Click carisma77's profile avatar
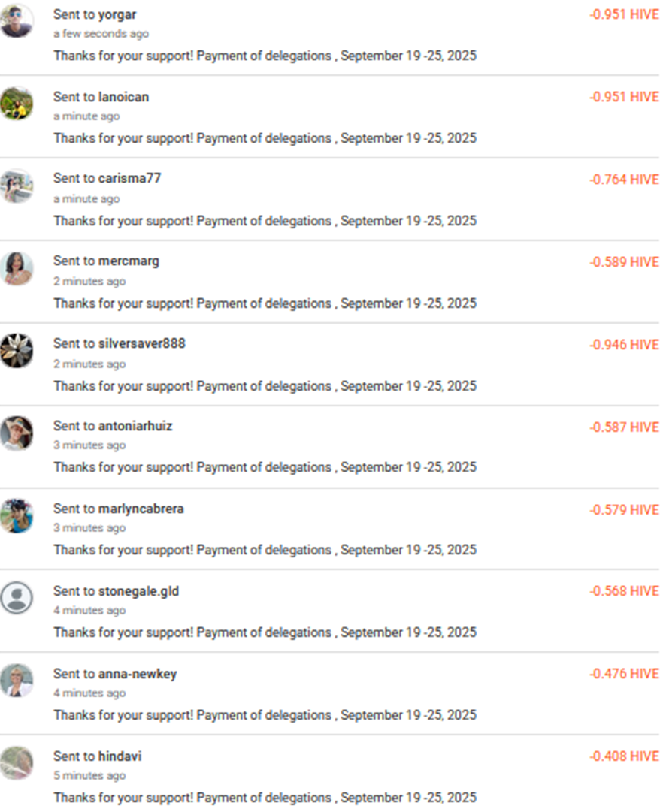This screenshot has height=812, width=666. tap(17, 186)
